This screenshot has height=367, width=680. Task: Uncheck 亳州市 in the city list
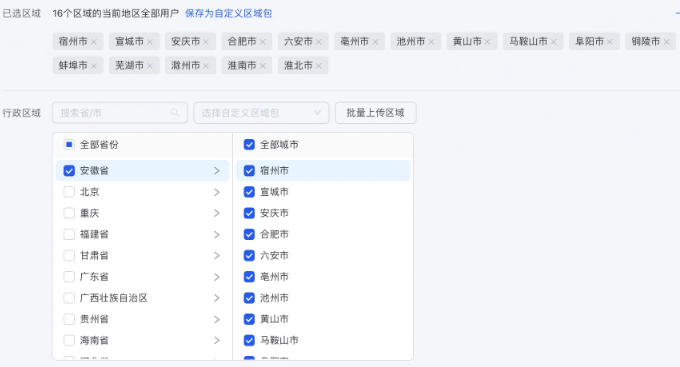click(x=249, y=277)
